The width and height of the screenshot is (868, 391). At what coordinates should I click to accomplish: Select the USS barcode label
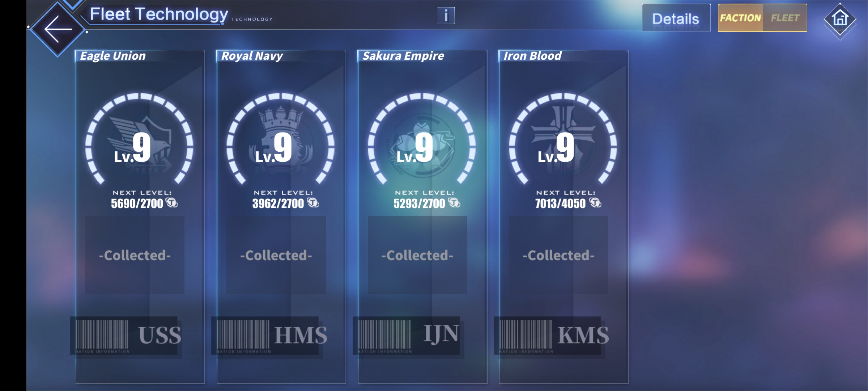[x=125, y=335]
